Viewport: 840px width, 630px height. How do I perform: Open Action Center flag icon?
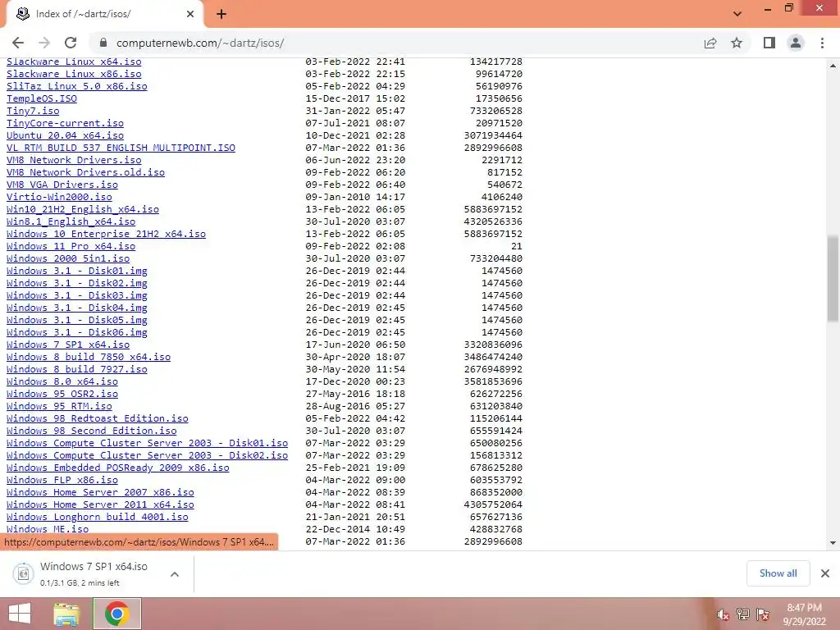point(763,614)
